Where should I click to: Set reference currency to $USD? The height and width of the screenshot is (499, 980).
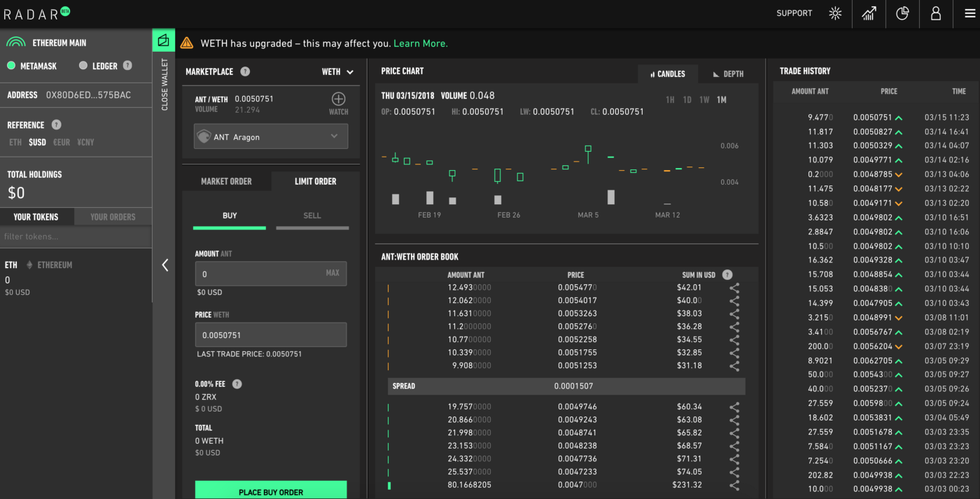pos(37,142)
